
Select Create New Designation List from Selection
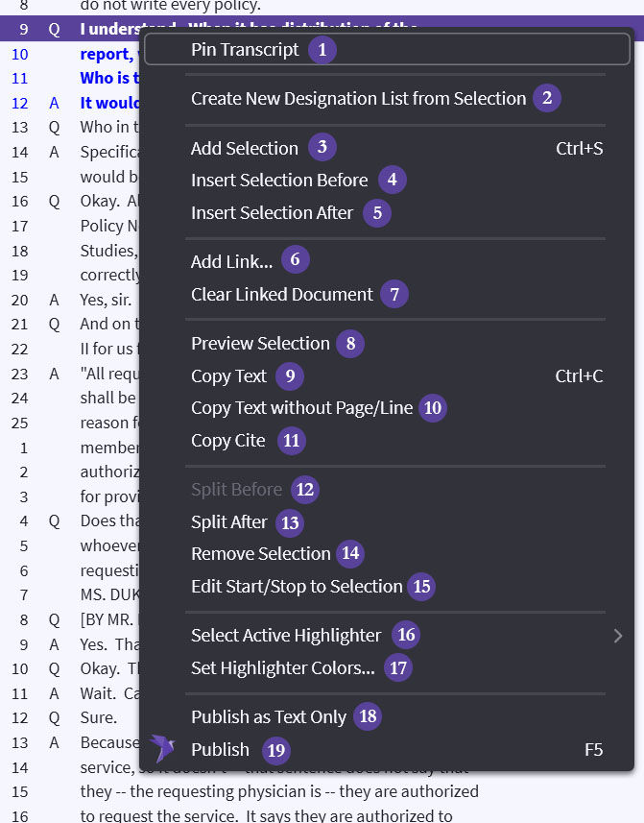click(358, 98)
